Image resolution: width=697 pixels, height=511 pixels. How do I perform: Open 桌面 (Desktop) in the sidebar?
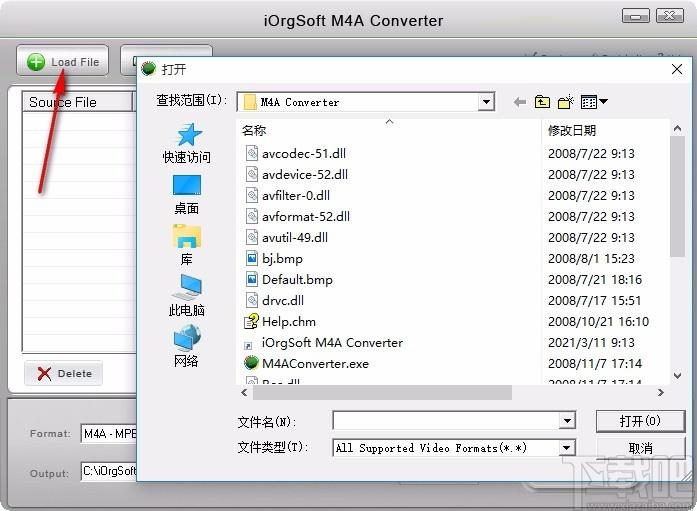click(x=187, y=194)
